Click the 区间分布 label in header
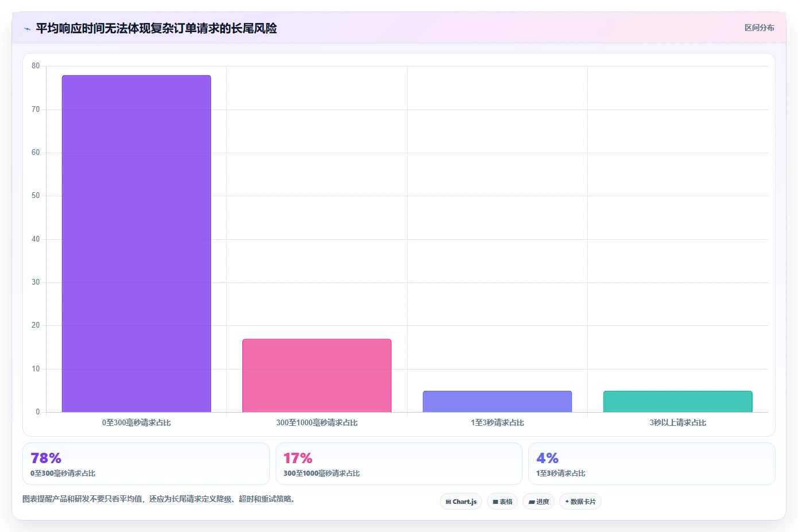 [759, 28]
